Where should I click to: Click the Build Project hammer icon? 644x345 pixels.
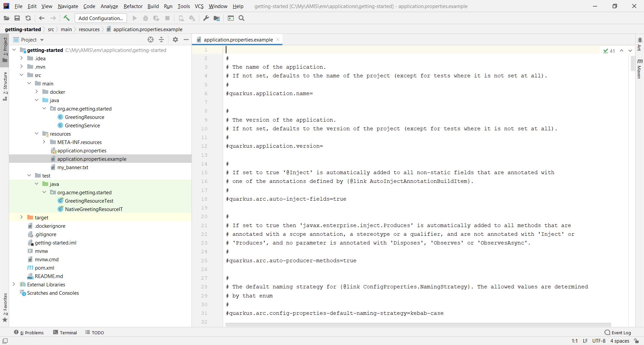tap(66, 18)
